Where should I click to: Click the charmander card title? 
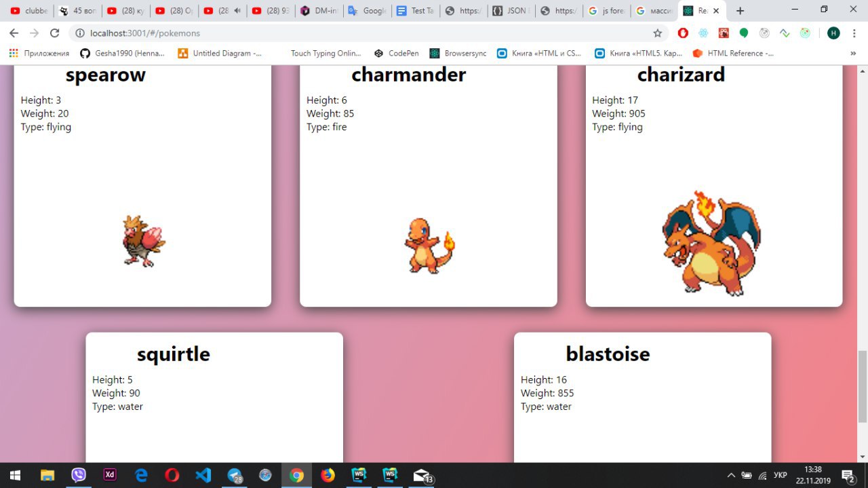(409, 75)
